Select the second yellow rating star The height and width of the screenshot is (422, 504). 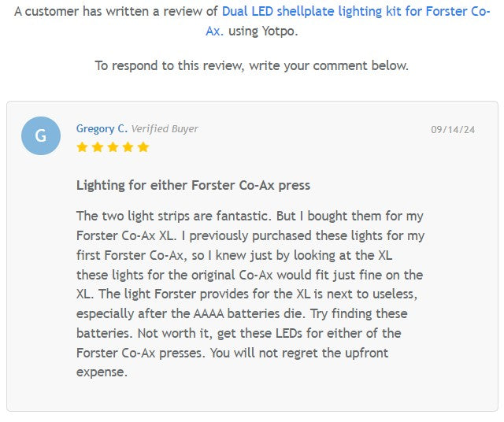(97, 147)
